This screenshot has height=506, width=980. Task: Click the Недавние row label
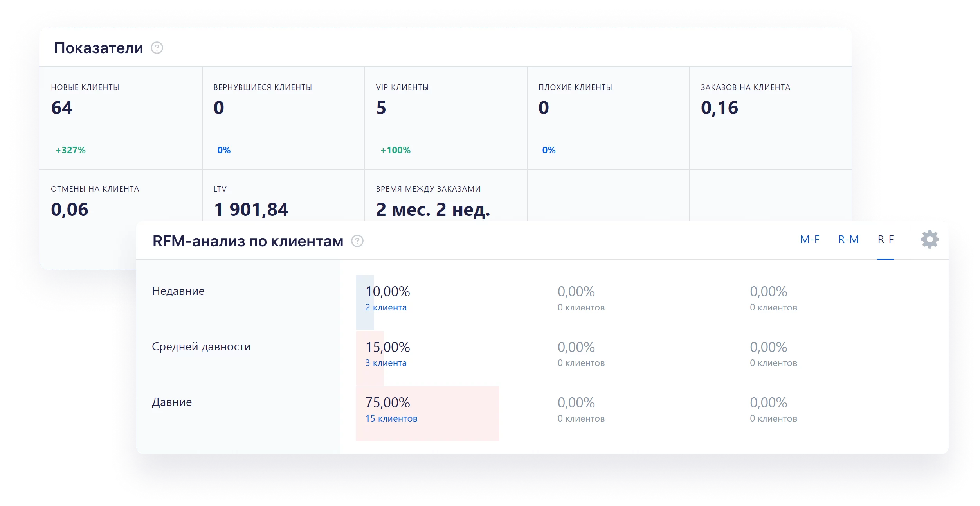click(x=178, y=291)
